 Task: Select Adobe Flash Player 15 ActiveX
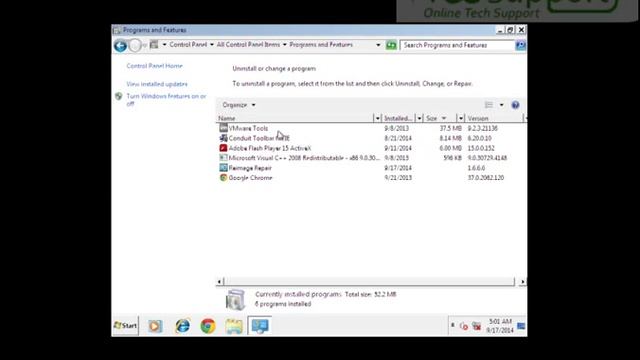(x=270, y=148)
